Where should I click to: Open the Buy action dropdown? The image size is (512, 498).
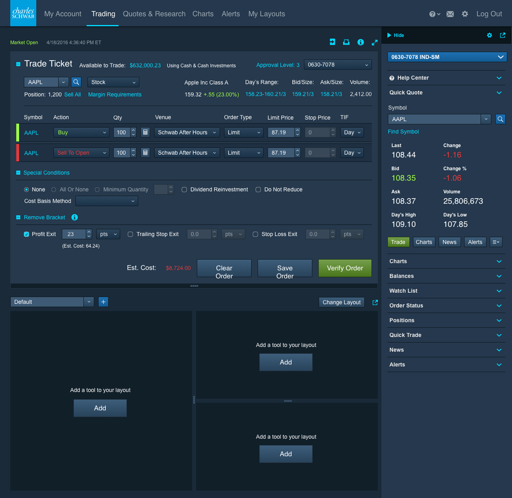(x=81, y=132)
